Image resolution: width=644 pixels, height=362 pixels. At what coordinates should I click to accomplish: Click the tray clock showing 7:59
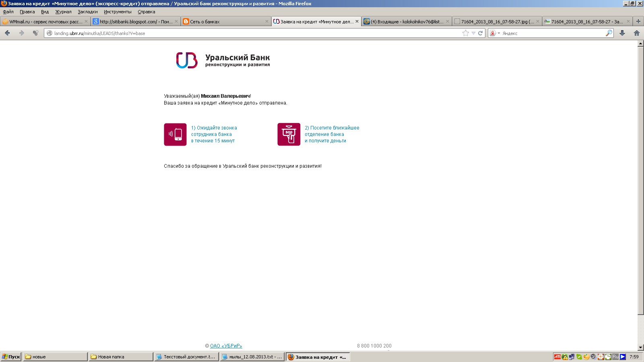pyautogui.click(x=634, y=357)
